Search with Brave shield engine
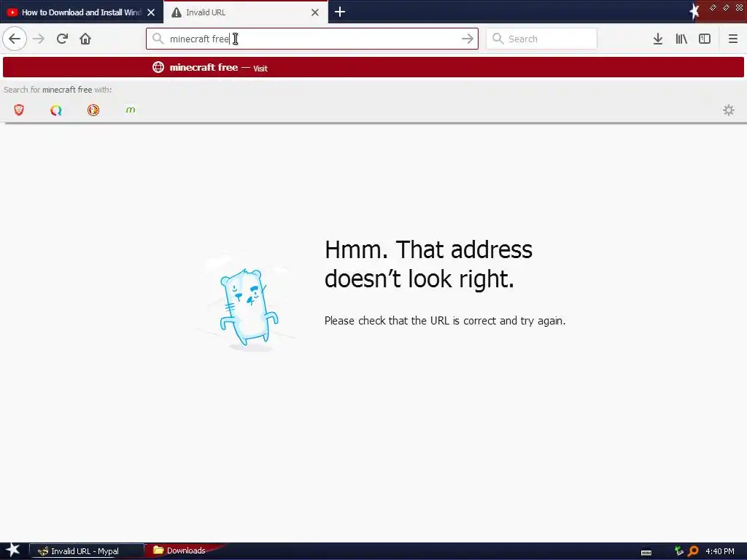This screenshot has height=560, width=747. click(x=19, y=111)
